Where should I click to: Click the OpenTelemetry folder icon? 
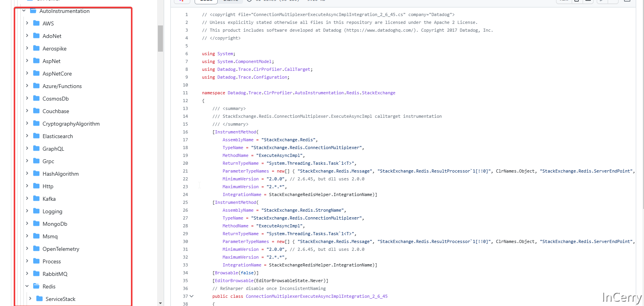[36, 248]
